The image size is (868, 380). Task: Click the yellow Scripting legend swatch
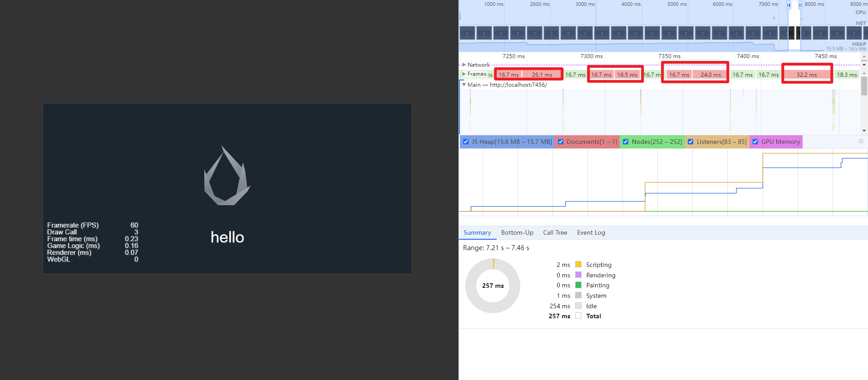pyautogui.click(x=578, y=264)
